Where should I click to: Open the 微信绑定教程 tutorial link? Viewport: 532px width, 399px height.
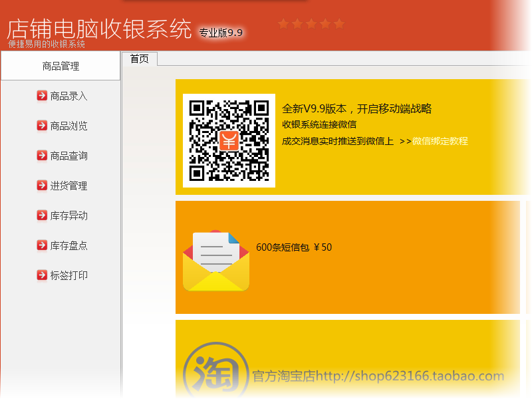coord(440,141)
